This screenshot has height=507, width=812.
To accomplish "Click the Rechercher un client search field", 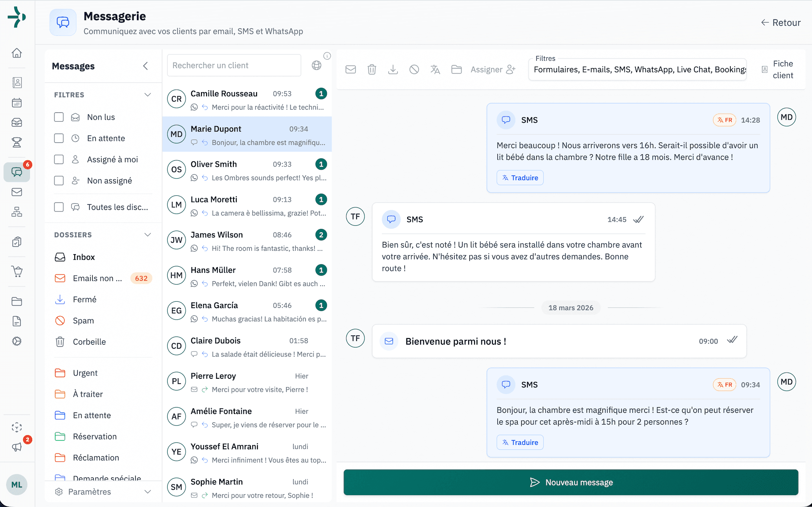I will pos(233,65).
